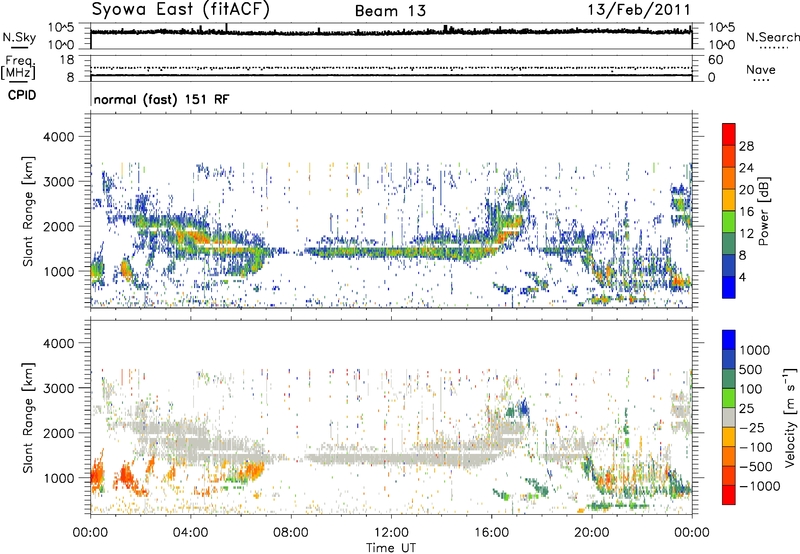Click the blue top segment of velocity colorbar
The height and width of the screenshot is (554, 800).
729,340
